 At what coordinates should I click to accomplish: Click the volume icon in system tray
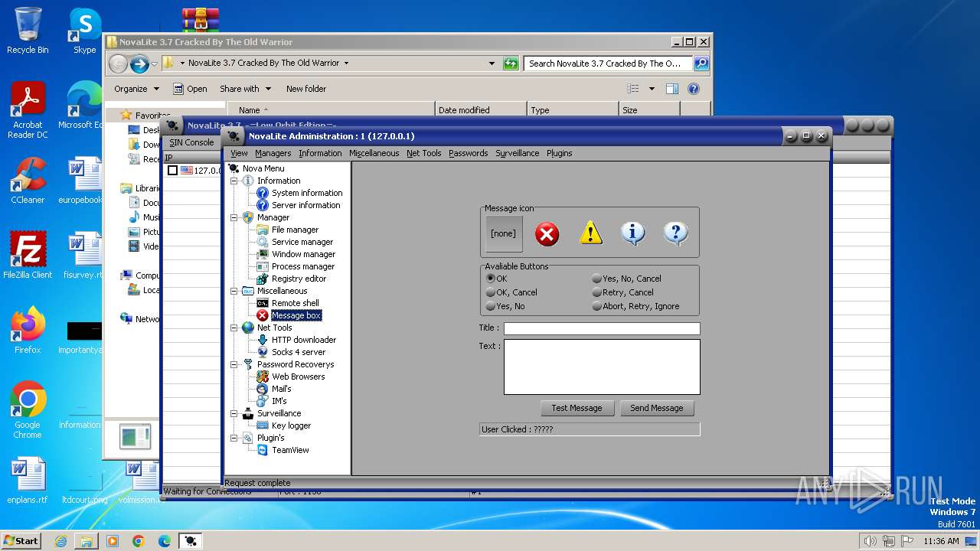click(x=870, y=541)
